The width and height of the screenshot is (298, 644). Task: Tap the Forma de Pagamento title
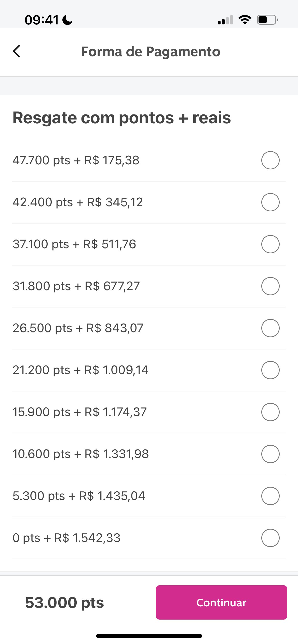point(151,52)
